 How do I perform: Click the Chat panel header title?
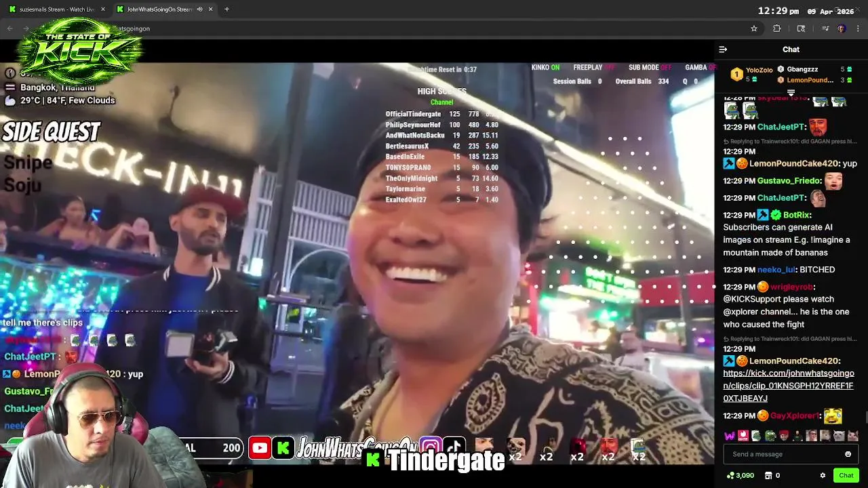(791, 49)
